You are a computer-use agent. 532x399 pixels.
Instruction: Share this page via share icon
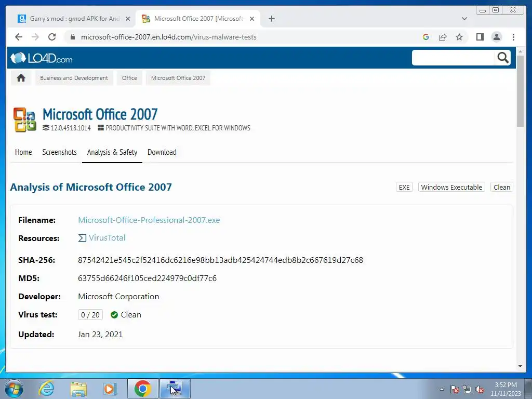(x=443, y=37)
